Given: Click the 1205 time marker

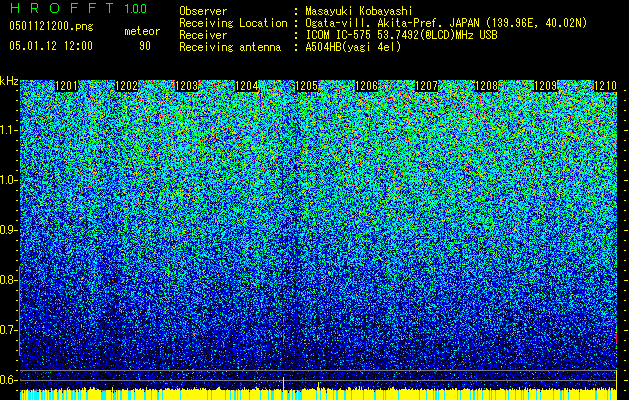Looking at the screenshot, I should [x=306, y=86].
